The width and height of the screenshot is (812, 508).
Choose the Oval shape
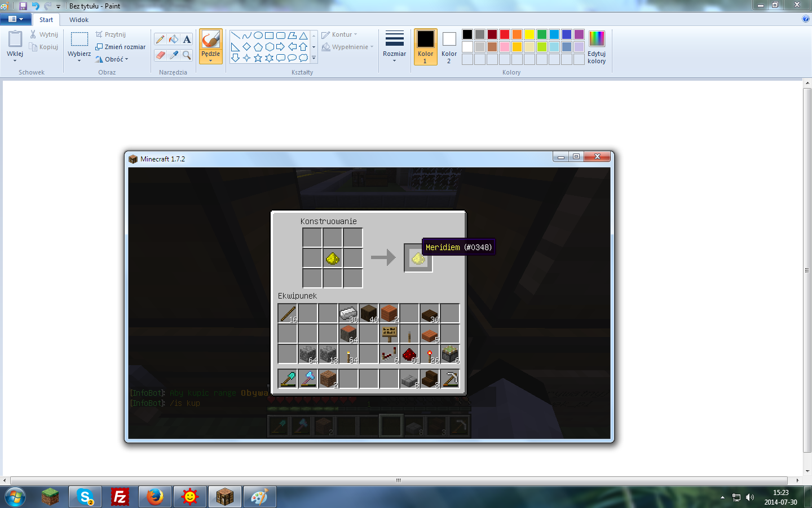click(x=258, y=36)
